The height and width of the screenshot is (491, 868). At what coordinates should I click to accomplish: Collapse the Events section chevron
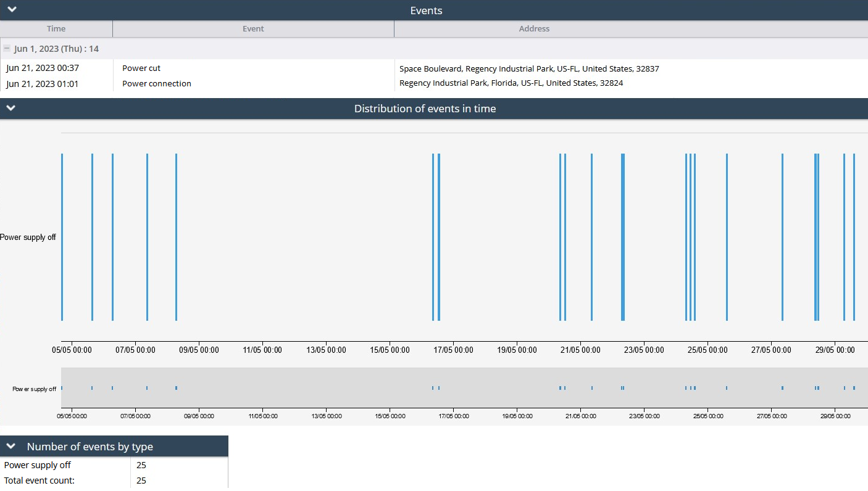[x=11, y=10]
